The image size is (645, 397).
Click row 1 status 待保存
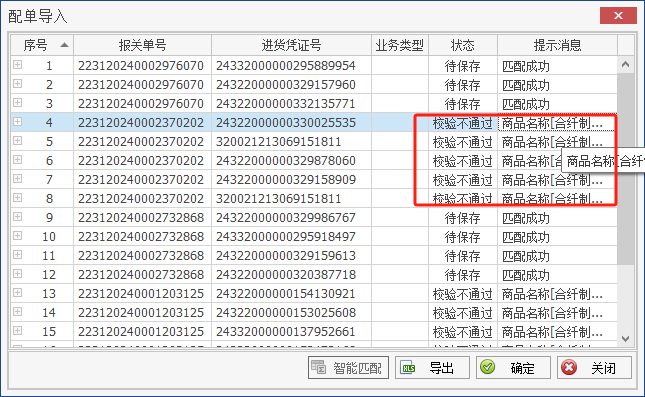pos(463,66)
